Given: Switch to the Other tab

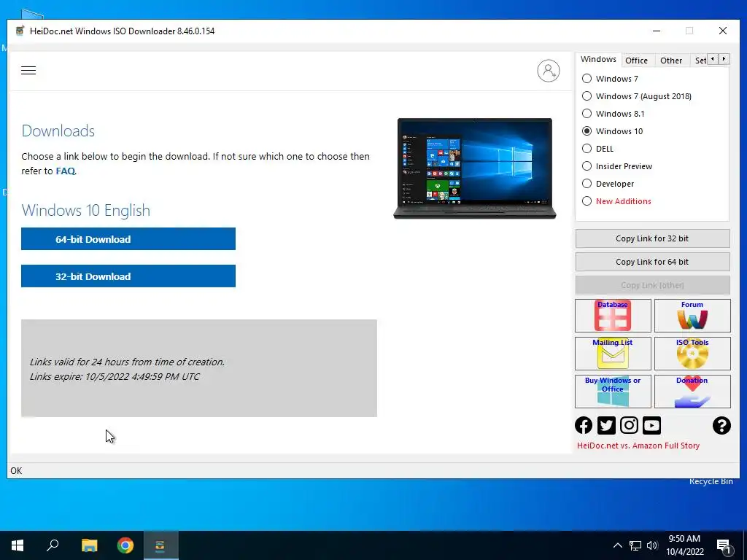Looking at the screenshot, I should 671,61.
